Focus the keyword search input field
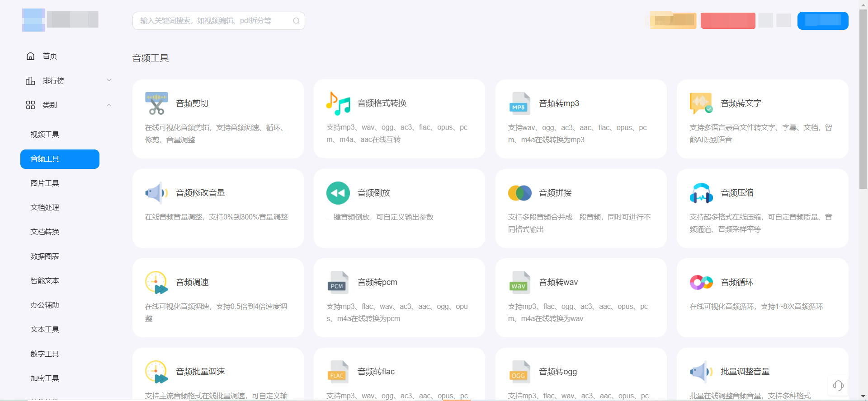Screen dimensions: 868x401 (x=219, y=21)
